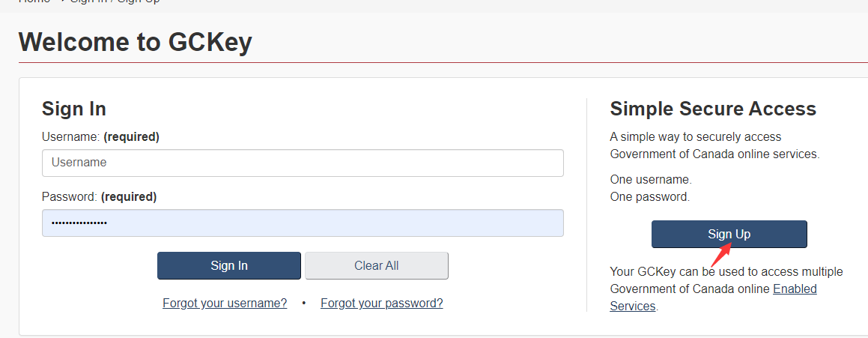Click the Username: (required) label

(x=101, y=137)
